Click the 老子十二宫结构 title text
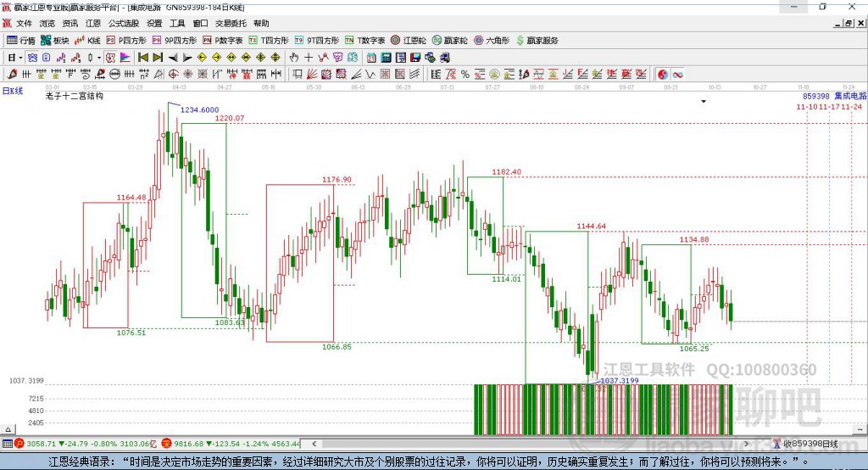The width and height of the screenshot is (868, 470). [75, 96]
